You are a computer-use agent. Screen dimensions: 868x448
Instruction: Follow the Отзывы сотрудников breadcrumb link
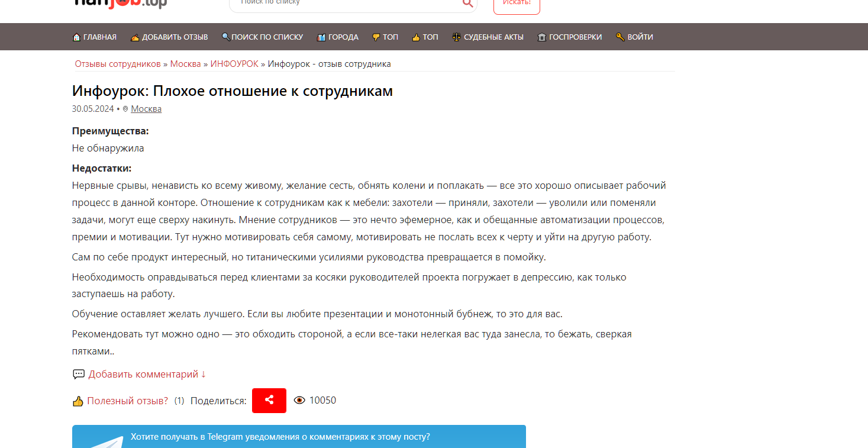(118, 64)
